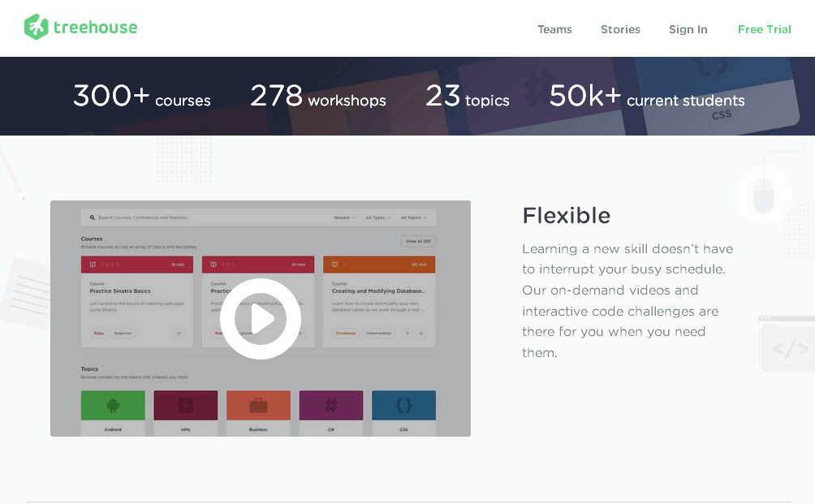Click the green Android topic icon
815x504 pixels.
(113, 405)
